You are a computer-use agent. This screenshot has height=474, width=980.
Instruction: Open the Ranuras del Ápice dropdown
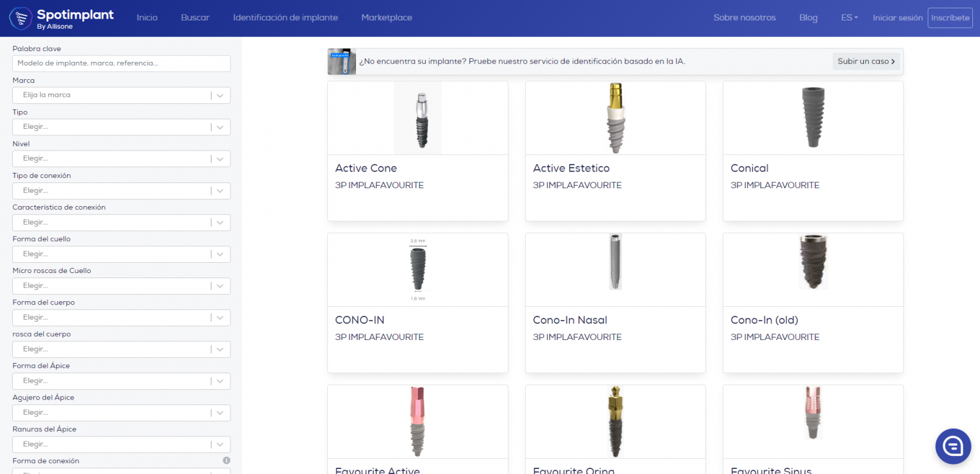[121, 444]
